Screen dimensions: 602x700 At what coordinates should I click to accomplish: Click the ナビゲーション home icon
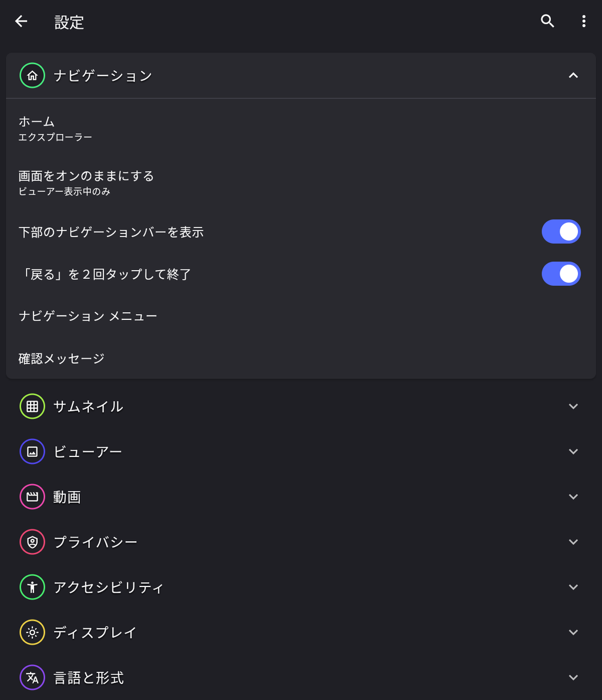32,75
